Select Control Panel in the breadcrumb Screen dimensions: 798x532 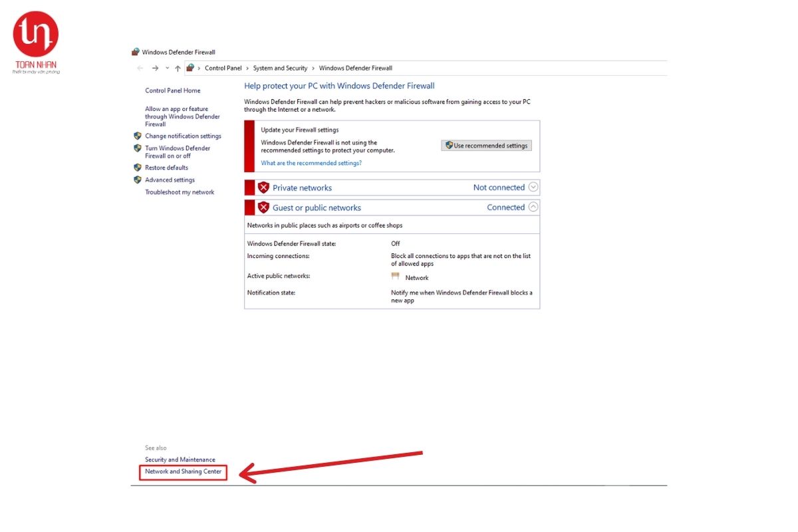(x=223, y=68)
